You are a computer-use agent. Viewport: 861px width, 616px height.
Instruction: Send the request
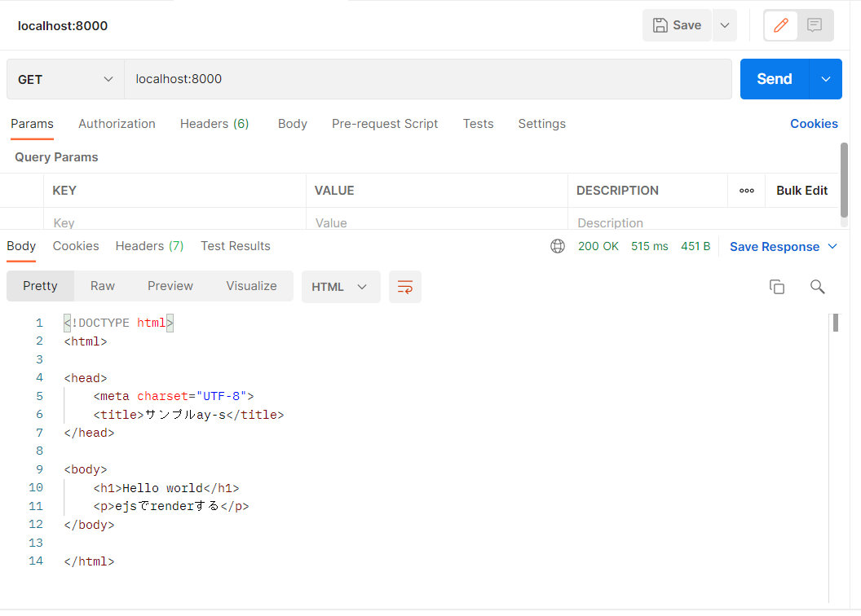(775, 79)
